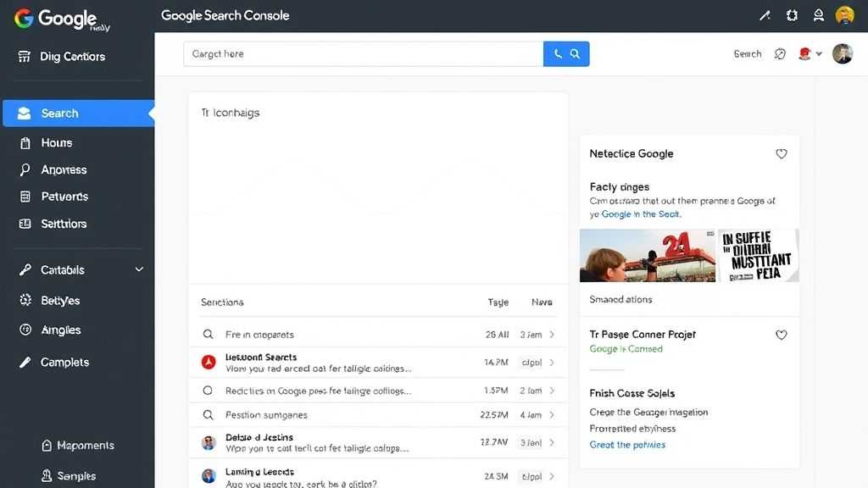The width and height of the screenshot is (868, 488).
Task: Favorite the Tr Pasee Conner Projet heart
Action: (781, 335)
